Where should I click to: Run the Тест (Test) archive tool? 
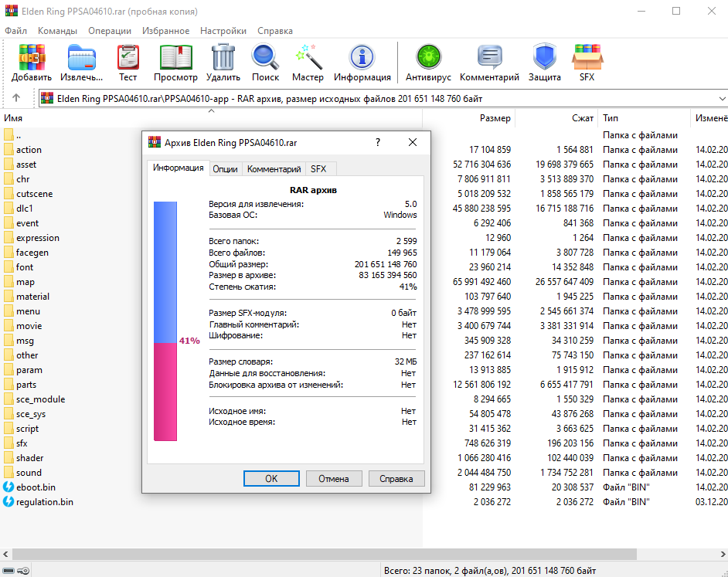pyautogui.click(x=128, y=63)
